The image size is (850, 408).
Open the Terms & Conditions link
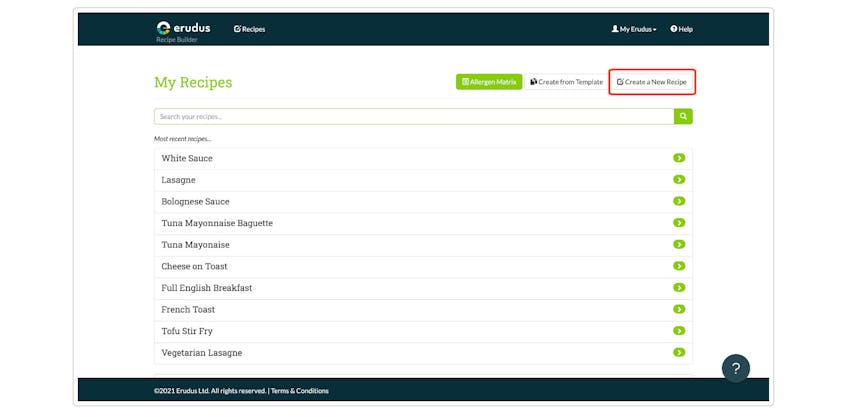300,391
